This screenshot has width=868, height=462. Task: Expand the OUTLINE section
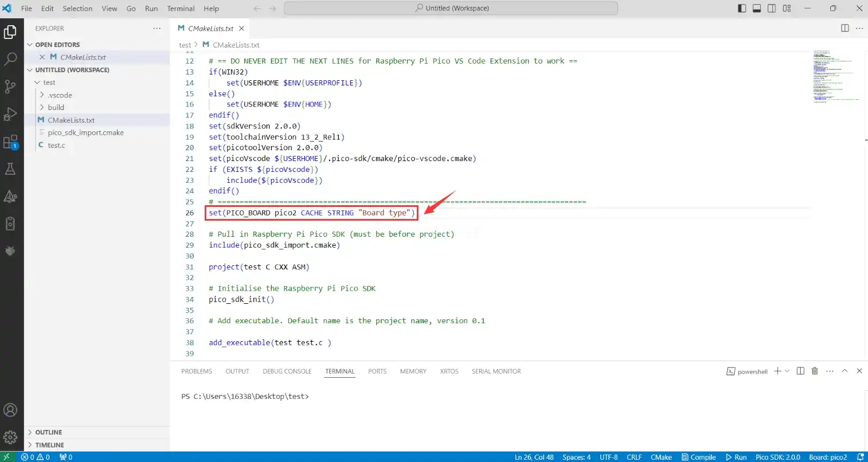pos(49,432)
